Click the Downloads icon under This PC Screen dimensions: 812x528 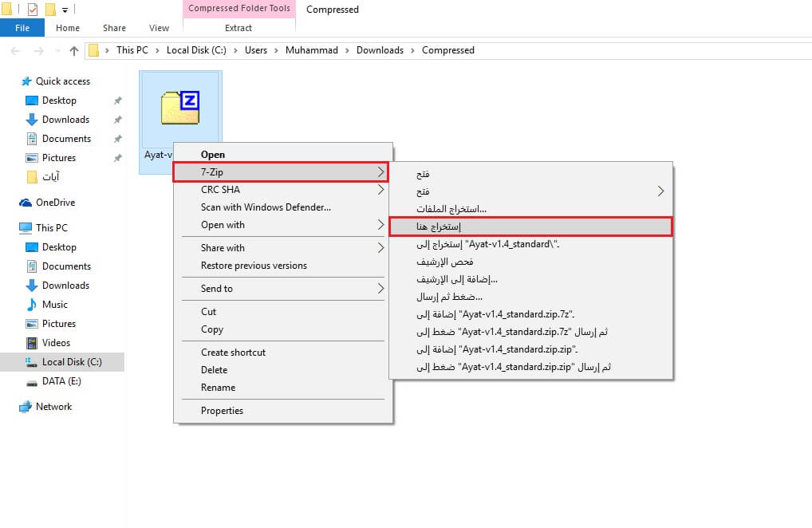(x=32, y=286)
